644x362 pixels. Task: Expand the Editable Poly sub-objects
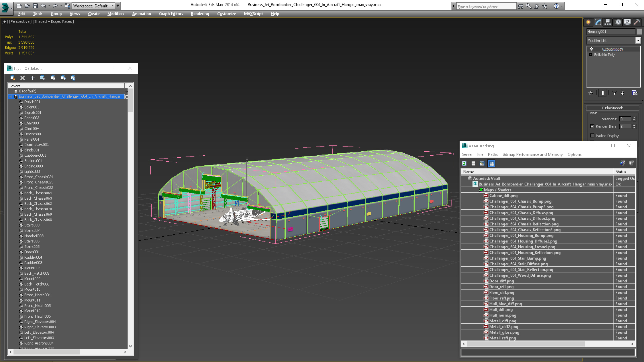click(x=591, y=55)
